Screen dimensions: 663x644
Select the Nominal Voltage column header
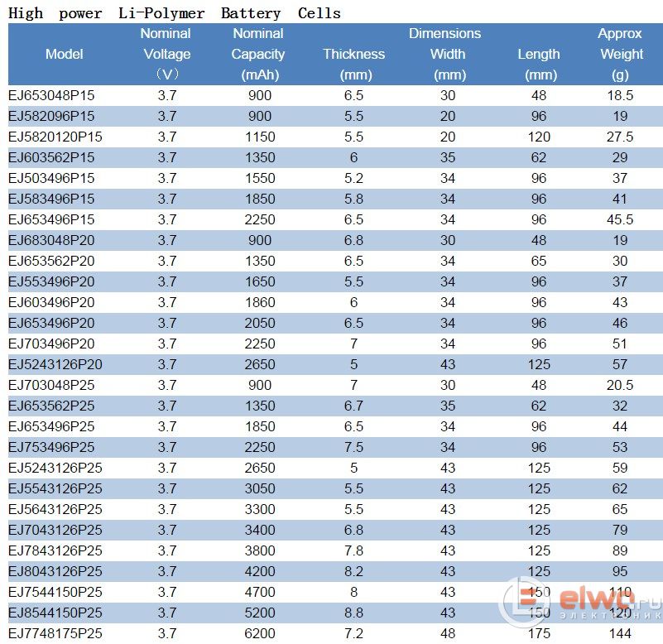point(166,54)
